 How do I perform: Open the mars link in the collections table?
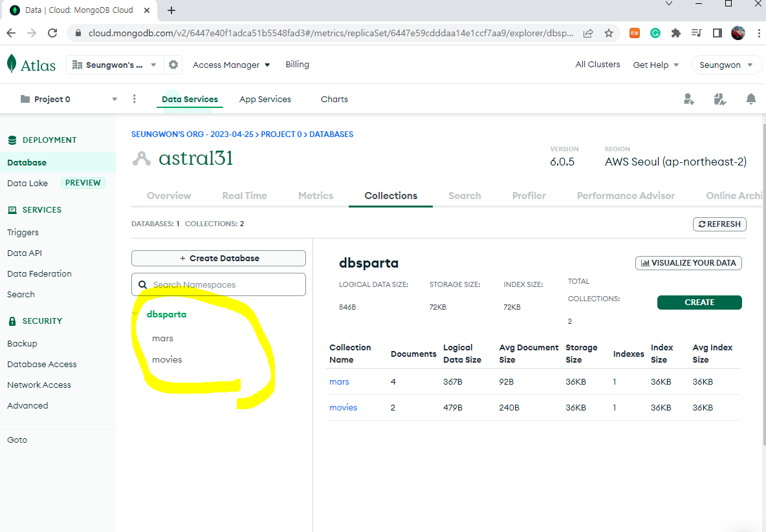[x=339, y=381]
